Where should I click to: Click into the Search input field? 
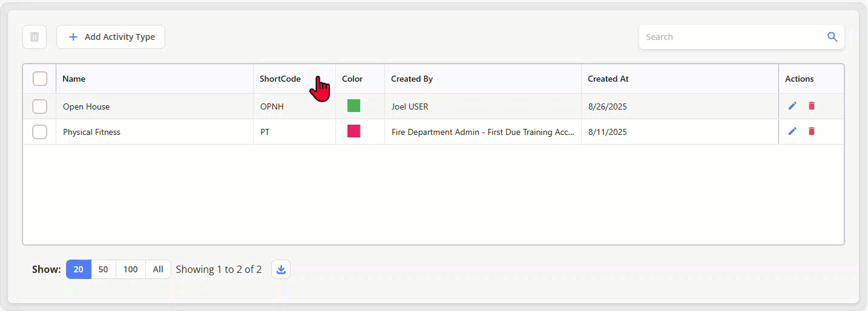(x=729, y=37)
